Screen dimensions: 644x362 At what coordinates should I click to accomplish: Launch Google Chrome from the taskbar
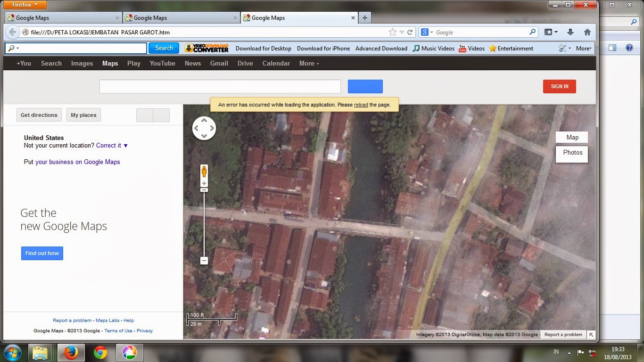(x=100, y=353)
